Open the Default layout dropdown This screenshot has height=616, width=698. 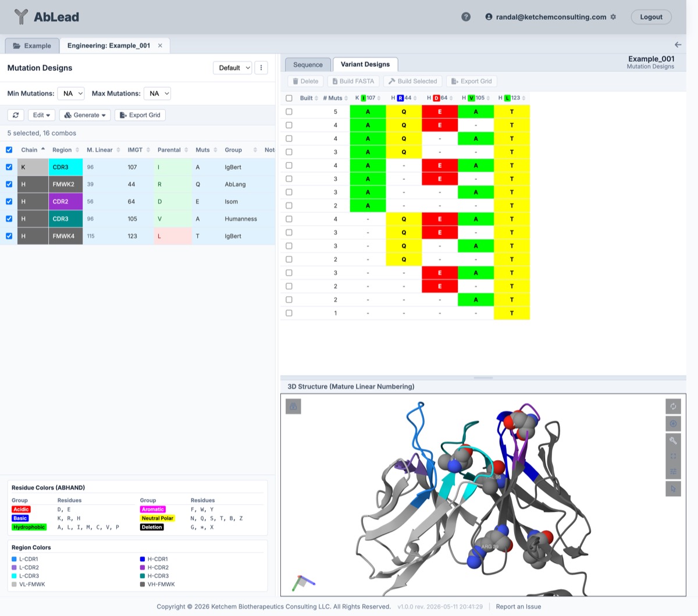click(x=233, y=67)
